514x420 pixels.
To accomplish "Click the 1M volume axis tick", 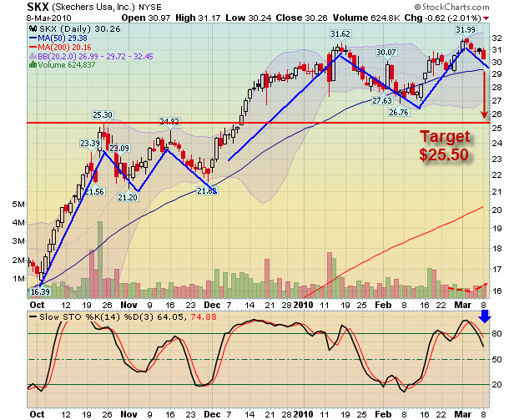I will 18,279.
